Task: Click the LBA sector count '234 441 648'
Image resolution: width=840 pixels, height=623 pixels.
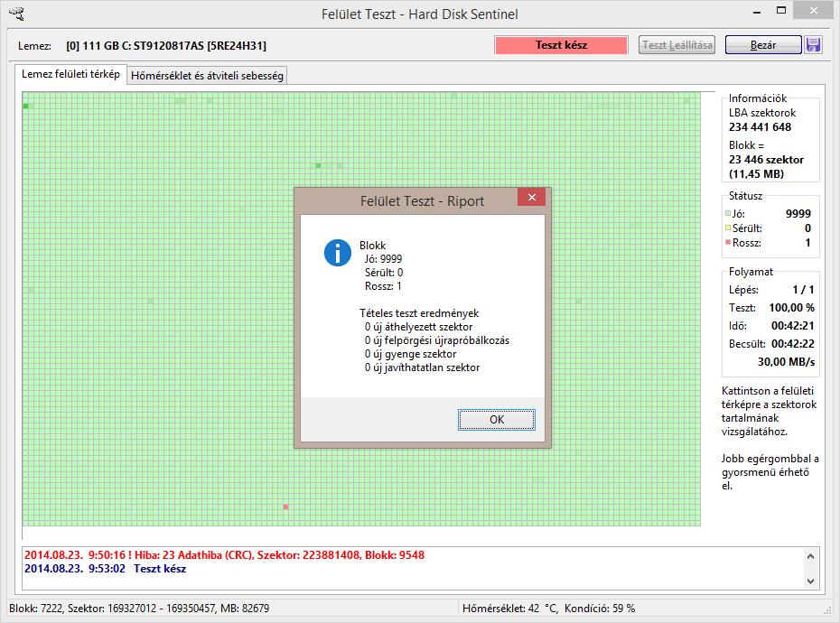Action: point(760,127)
